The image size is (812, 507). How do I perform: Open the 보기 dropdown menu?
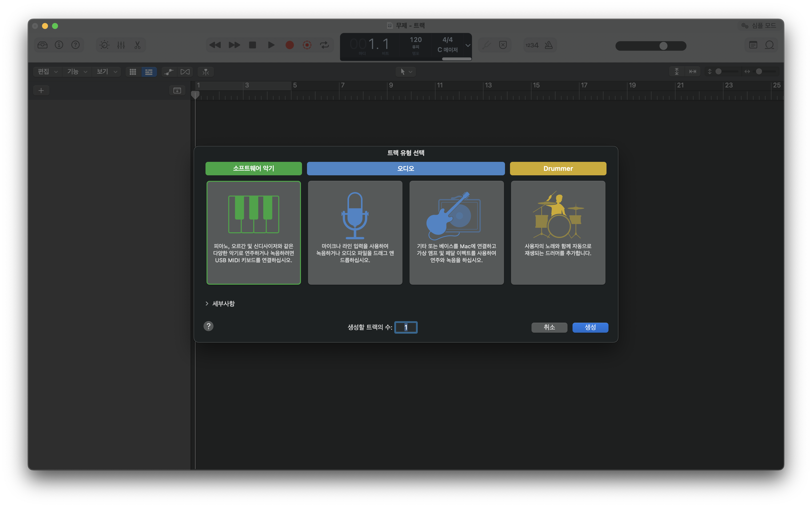point(107,71)
